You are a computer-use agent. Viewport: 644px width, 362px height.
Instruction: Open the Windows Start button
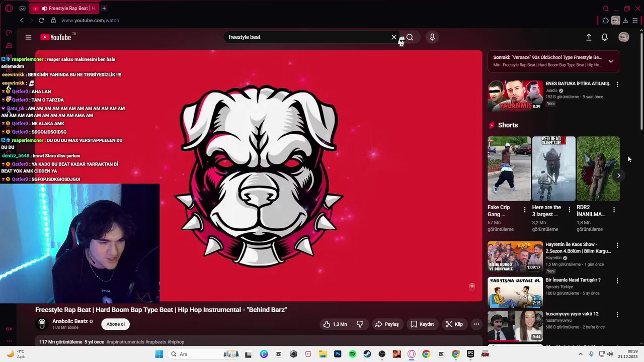(159, 354)
